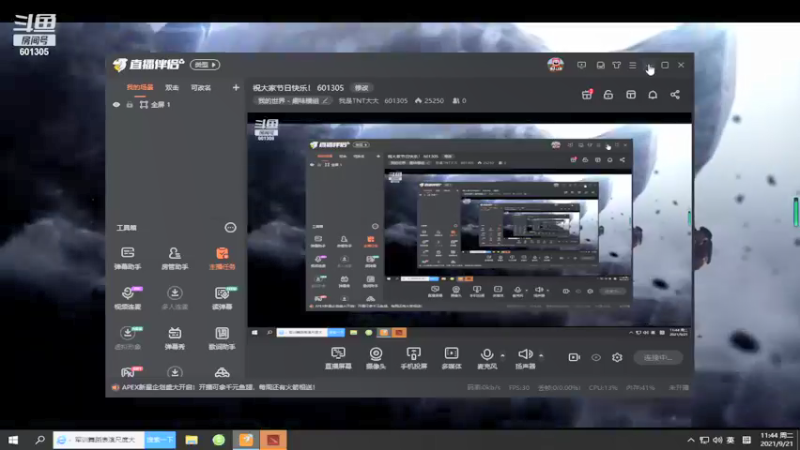Mute the 麦克风 microphone
The height and width of the screenshot is (450, 800).
click(487, 358)
